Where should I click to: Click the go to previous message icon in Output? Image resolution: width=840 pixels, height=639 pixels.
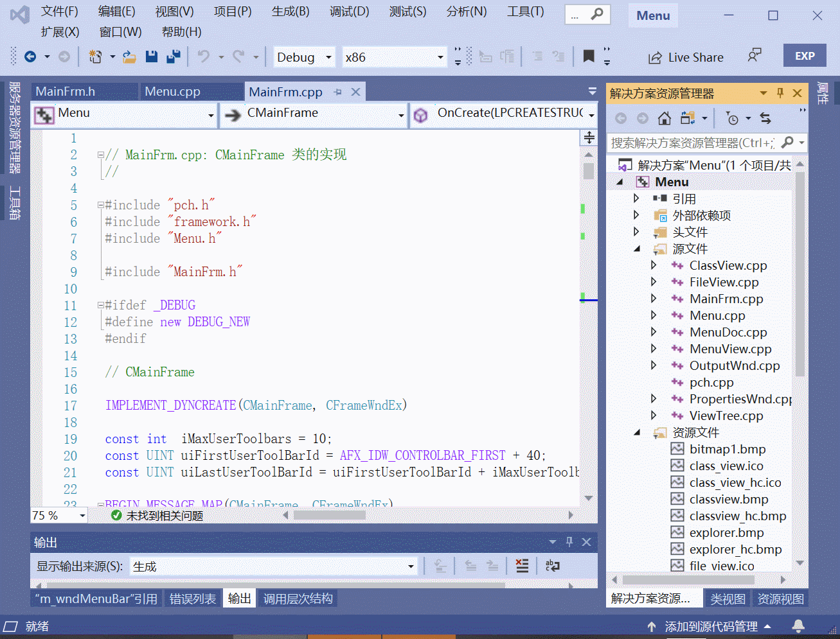point(470,566)
